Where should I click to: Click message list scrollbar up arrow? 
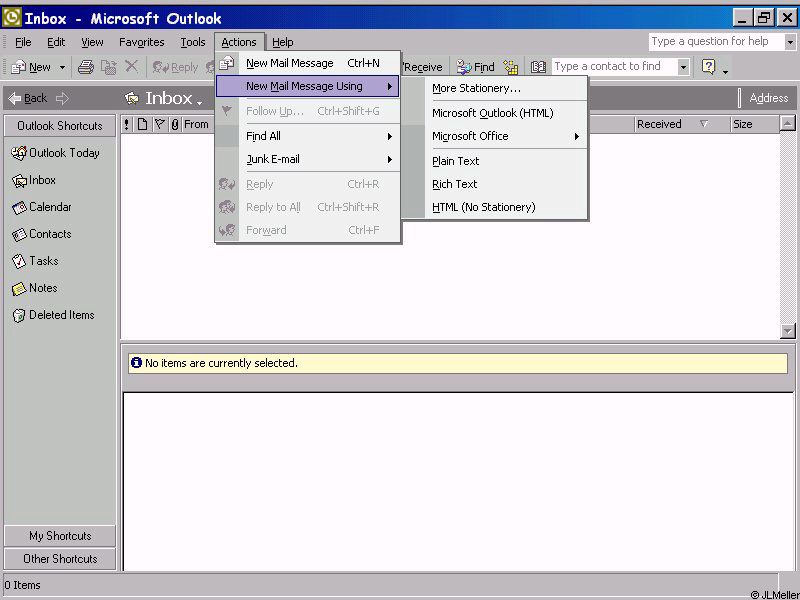(788, 123)
